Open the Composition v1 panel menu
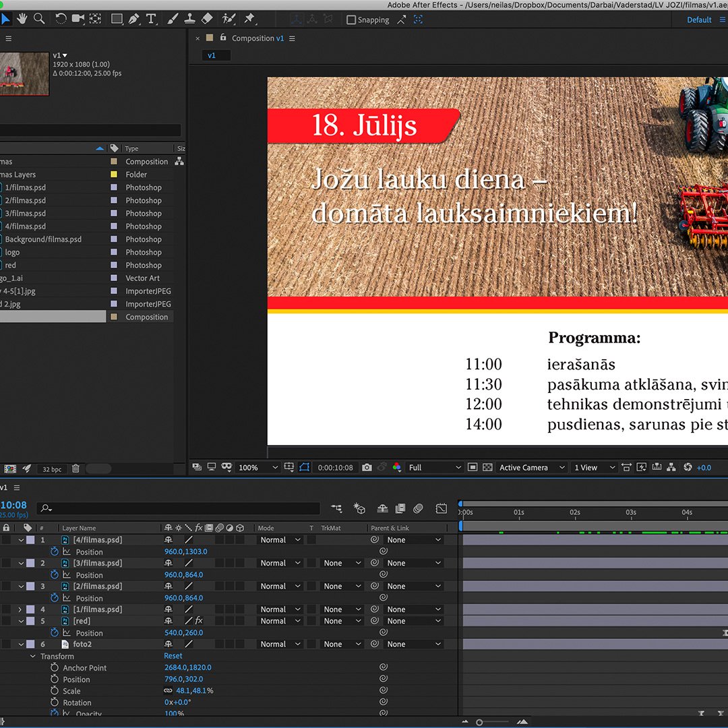Screen dimensions: 728x728 click(x=292, y=38)
